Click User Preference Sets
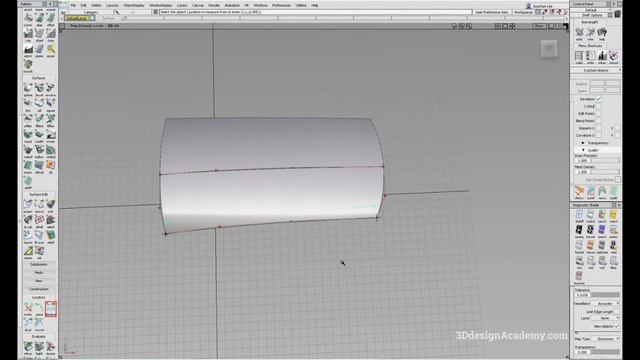The height and width of the screenshot is (360, 640). pyautogui.click(x=491, y=12)
